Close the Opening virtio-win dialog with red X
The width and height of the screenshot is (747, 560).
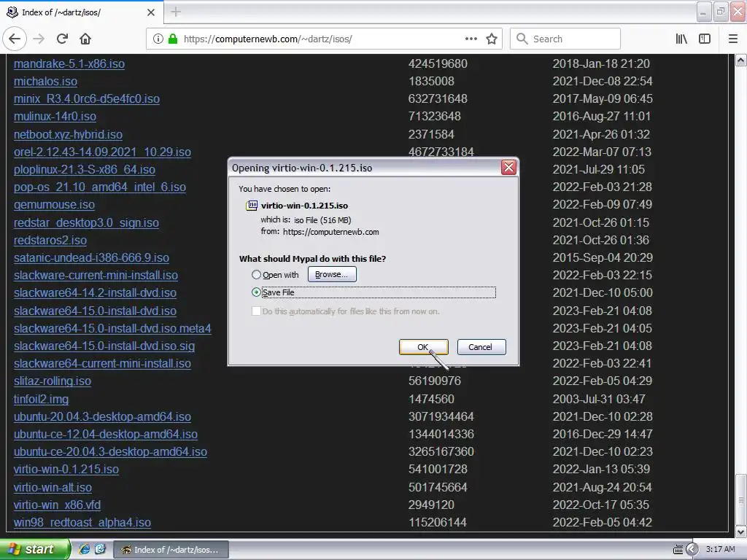(x=508, y=167)
